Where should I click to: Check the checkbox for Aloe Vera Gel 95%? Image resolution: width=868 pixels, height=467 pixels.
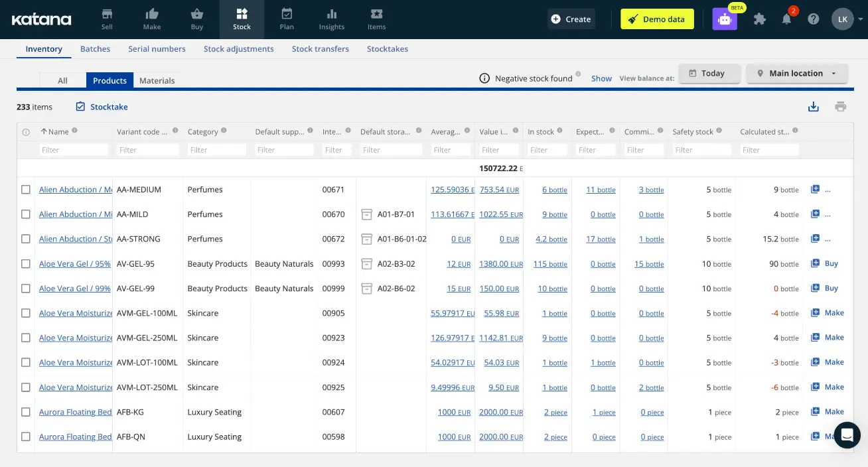26,263
